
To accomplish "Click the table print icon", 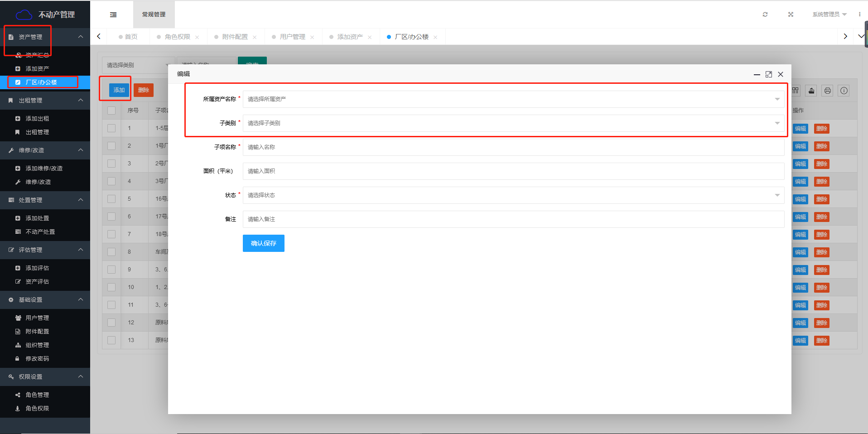I will point(828,91).
